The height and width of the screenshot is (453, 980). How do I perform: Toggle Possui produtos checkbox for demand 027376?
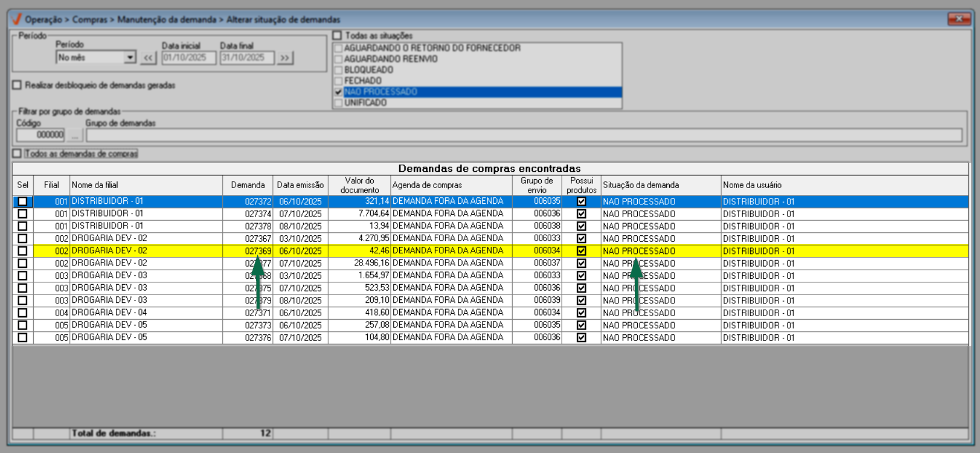point(581,338)
